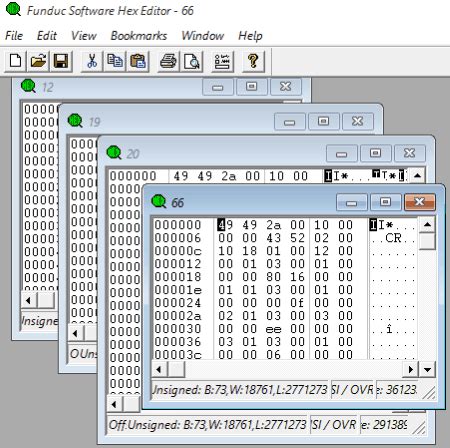Copy the selection with the Copy toolbar icon
The width and height of the screenshot is (450, 448).
[115, 61]
